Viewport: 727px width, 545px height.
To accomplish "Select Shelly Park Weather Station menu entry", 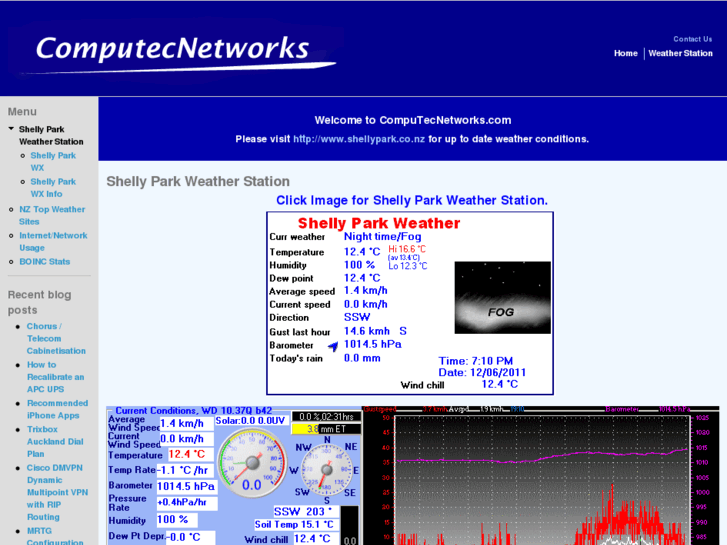I will [x=51, y=135].
